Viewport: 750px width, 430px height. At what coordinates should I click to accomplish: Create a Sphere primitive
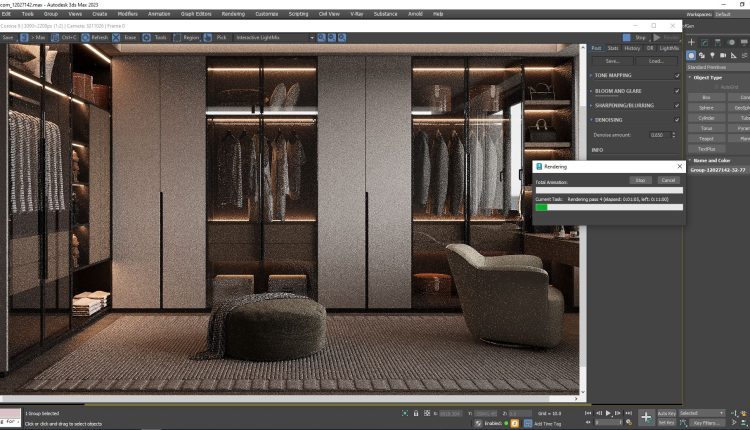pos(706,108)
